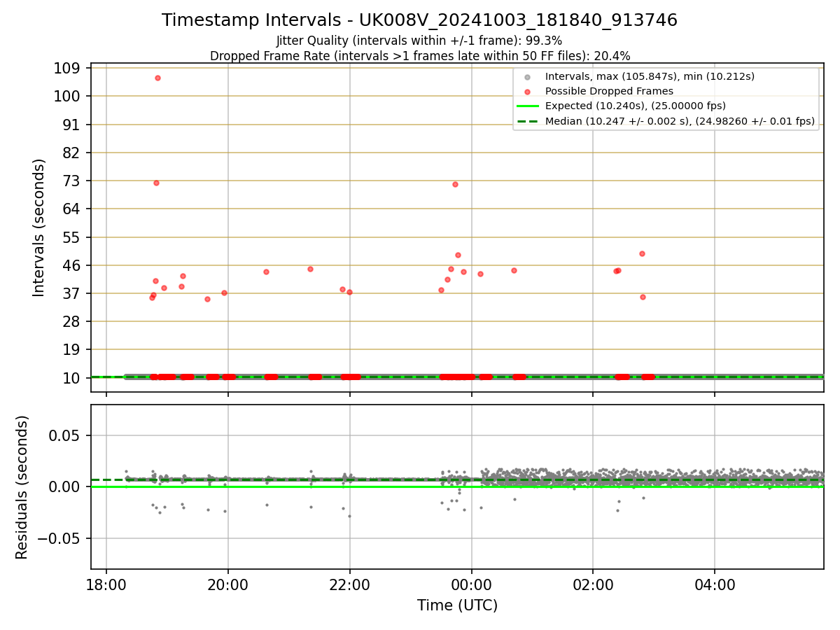This screenshot has width=840, height=630.
Task: Click the 'Residuals (seconds)' y-axis label
Action: pyautogui.click(x=22, y=487)
